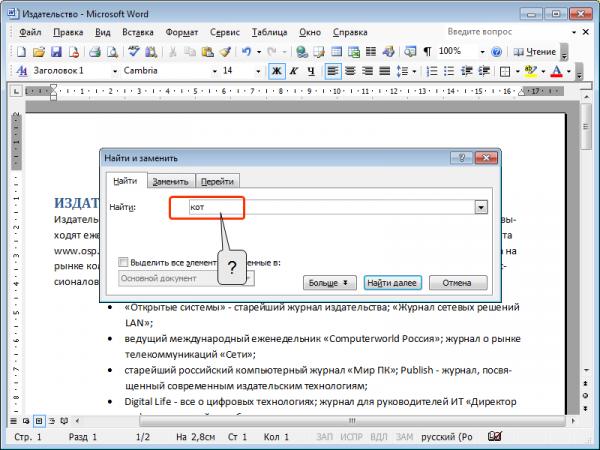This screenshot has height=450, width=600.
Task: Open the style list showing Заголовок 1
Action: point(114,72)
